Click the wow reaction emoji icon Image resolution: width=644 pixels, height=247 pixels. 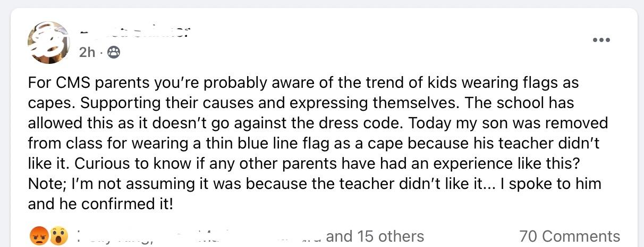(59, 236)
